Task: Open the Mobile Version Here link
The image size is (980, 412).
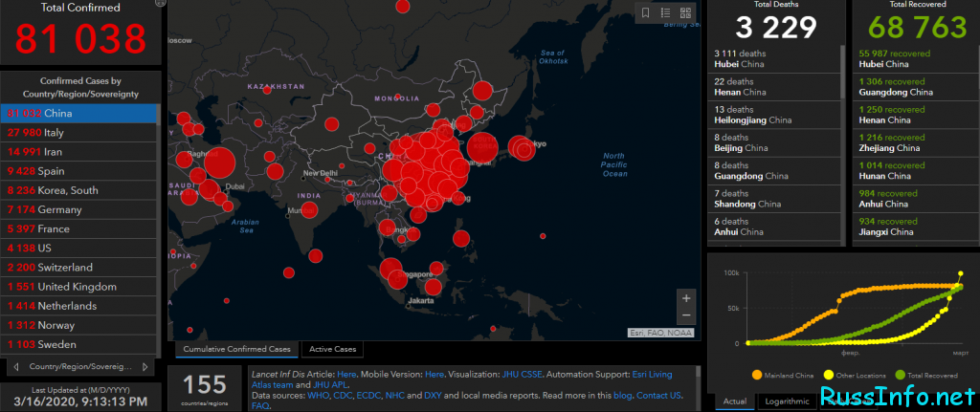Action: [434, 375]
